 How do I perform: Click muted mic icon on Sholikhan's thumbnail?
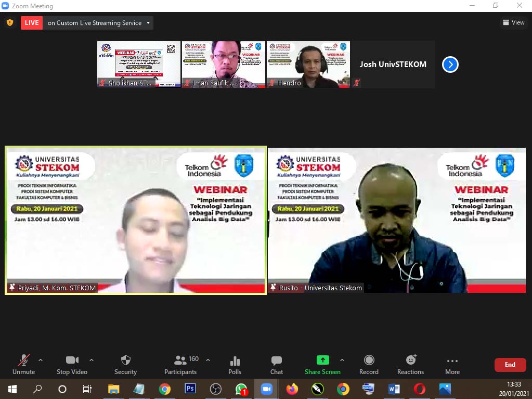[x=102, y=83]
